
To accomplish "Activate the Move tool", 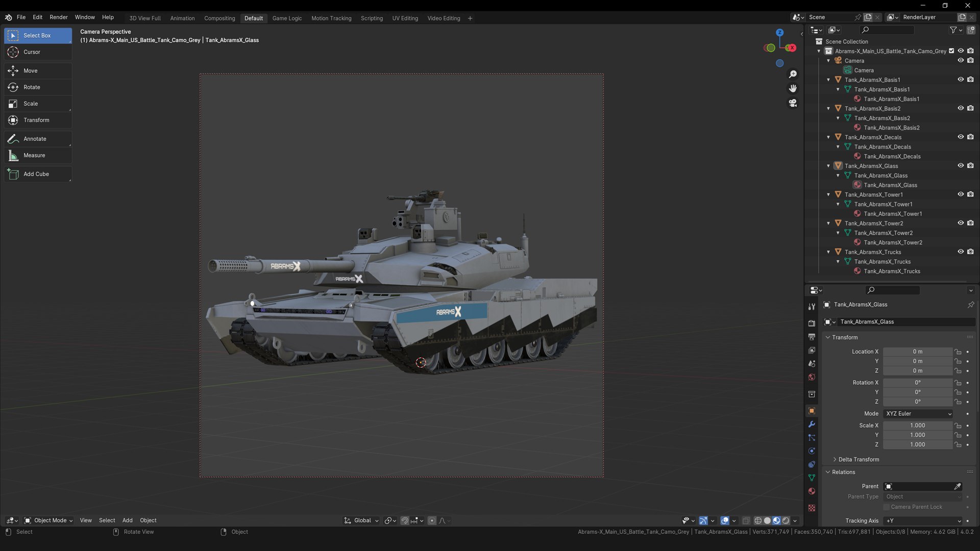I will (x=38, y=71).
